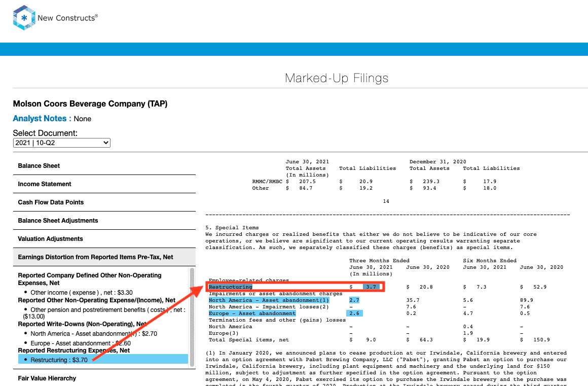Viewport: 588px width, 386px height.
Task: Click the Three Months Ended column header
Action: [x=379, y=261]
